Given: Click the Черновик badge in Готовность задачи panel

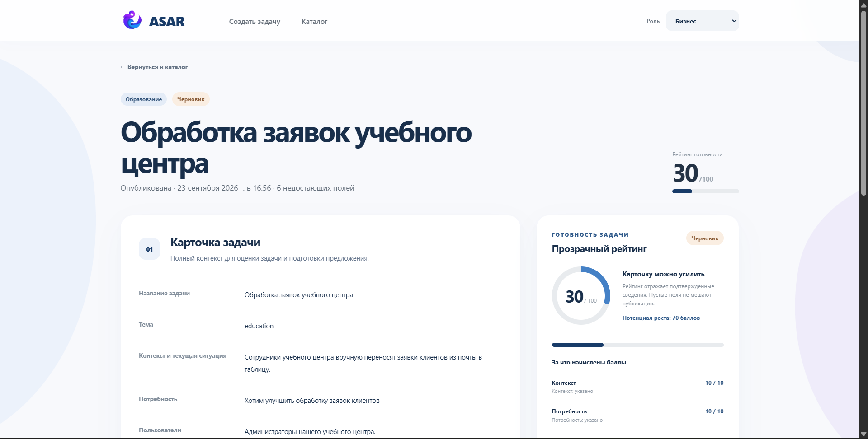Looking at the screenshot, I should pos(705,238).
